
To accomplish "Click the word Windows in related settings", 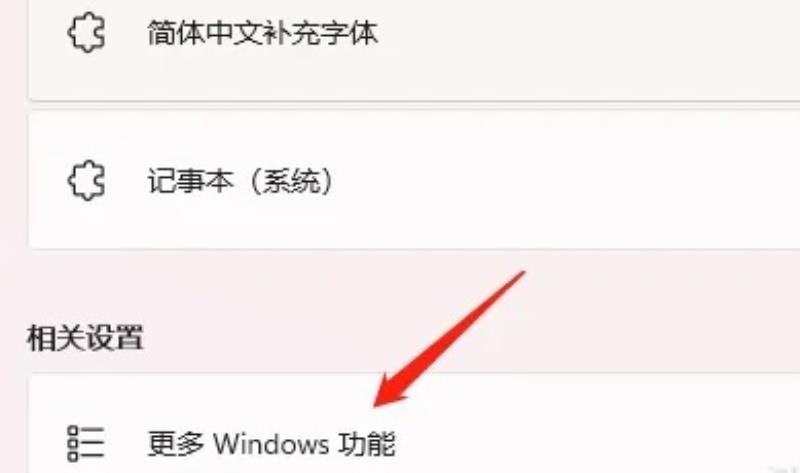I will [x=271, y=444].
